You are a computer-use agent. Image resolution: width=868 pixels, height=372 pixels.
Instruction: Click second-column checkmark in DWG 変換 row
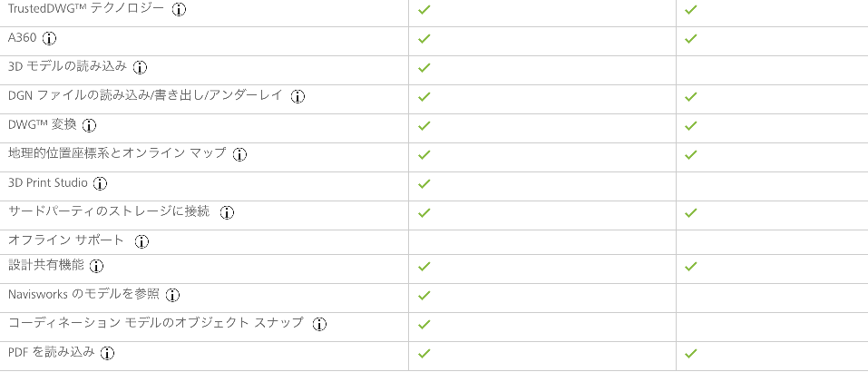[x=690, y=125]
